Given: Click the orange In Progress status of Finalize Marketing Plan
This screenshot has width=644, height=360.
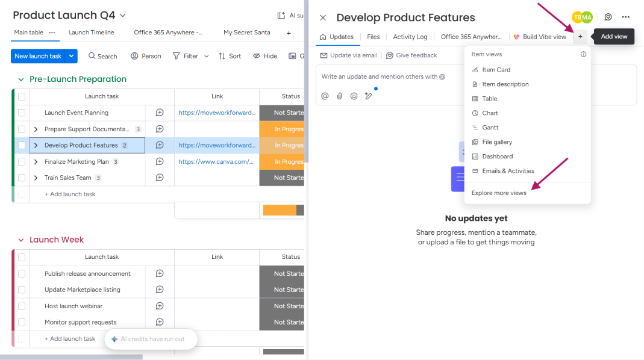Looking at the screenshot, I should 282,162.
